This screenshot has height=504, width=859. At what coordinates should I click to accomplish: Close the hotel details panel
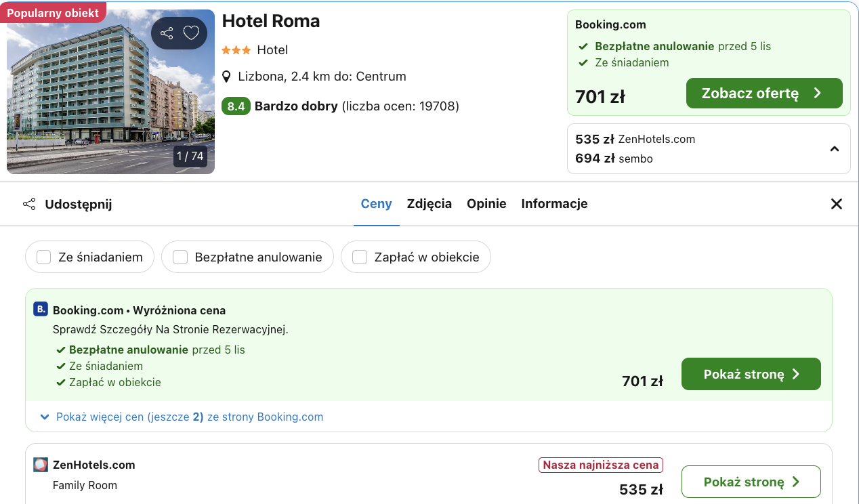tap(837, 203)
